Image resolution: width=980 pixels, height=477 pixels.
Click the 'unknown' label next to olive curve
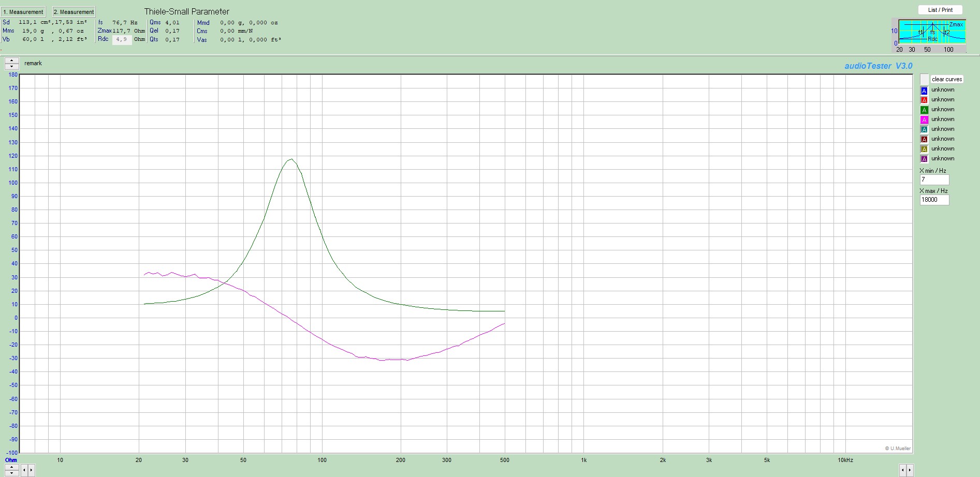(x=943, y=149)
